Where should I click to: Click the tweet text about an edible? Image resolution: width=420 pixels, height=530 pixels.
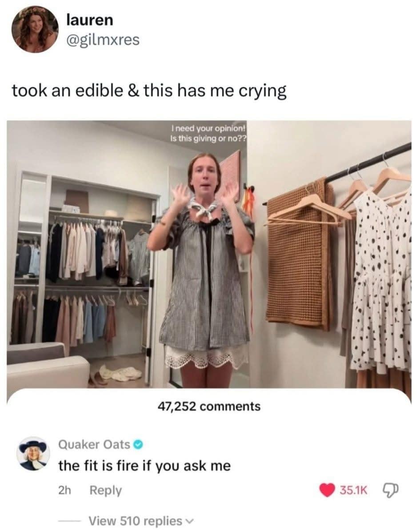(x=149, y=91)
